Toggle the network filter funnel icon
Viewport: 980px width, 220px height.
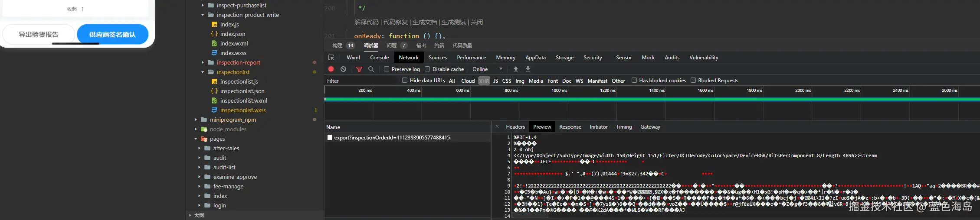(359, 69)
